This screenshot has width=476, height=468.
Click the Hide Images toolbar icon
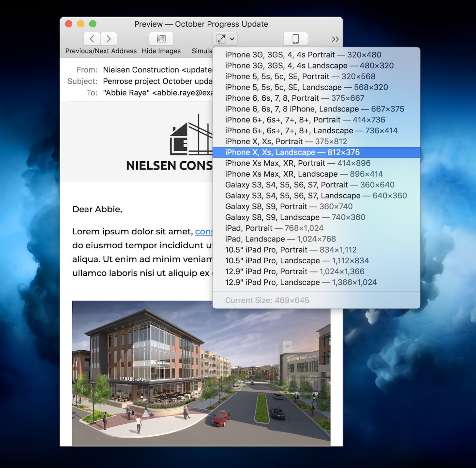pyautogui.click(x=161, y=39)
